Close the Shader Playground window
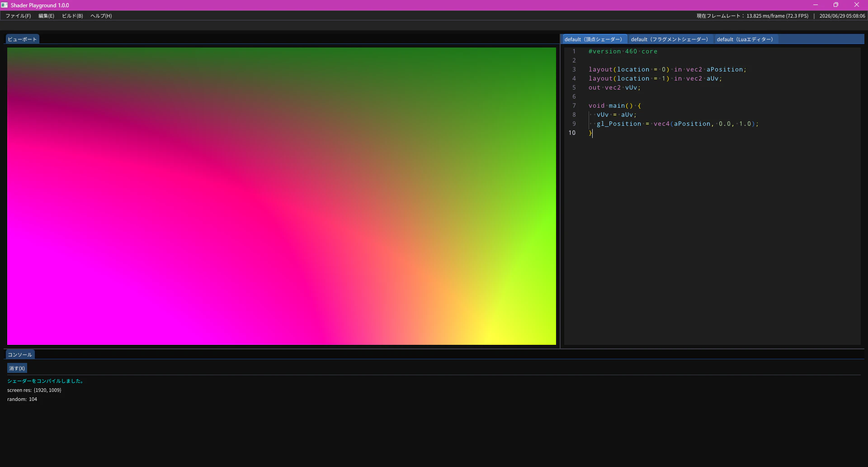868x467 pixels. (x=857, y=5)
